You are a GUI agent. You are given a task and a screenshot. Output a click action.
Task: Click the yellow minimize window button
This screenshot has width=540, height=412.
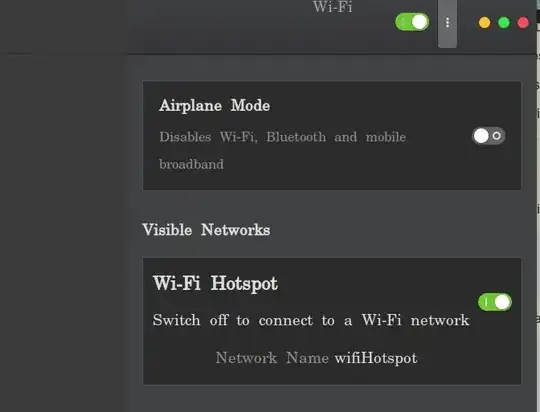click(485, 23)
